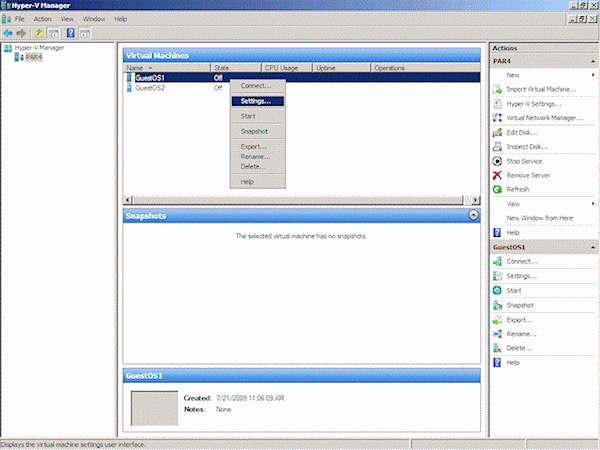This screenshot has height=450, width=600.
Task: Click the GuestOS1 Settings icon in Actions
Action: pos(497,276)
